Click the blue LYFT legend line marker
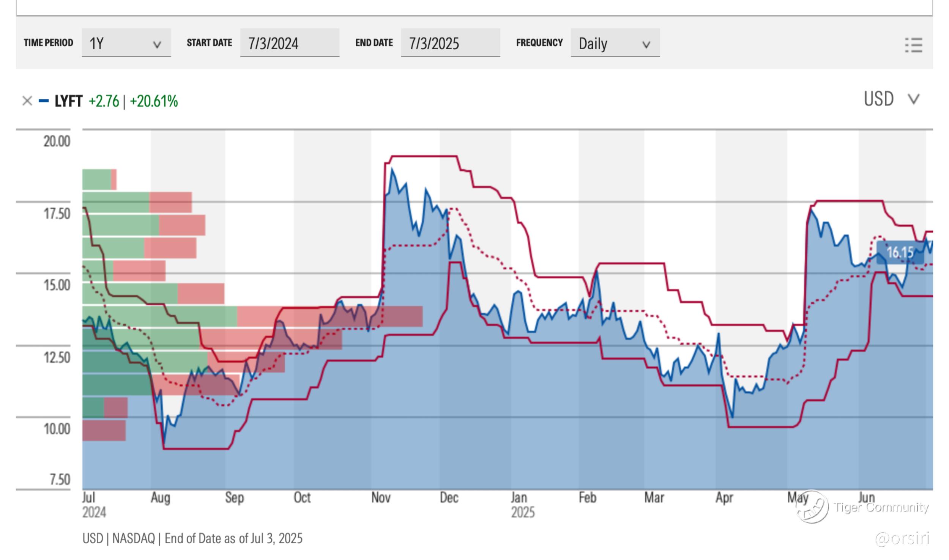949x560 pixels. click(44, 101)
